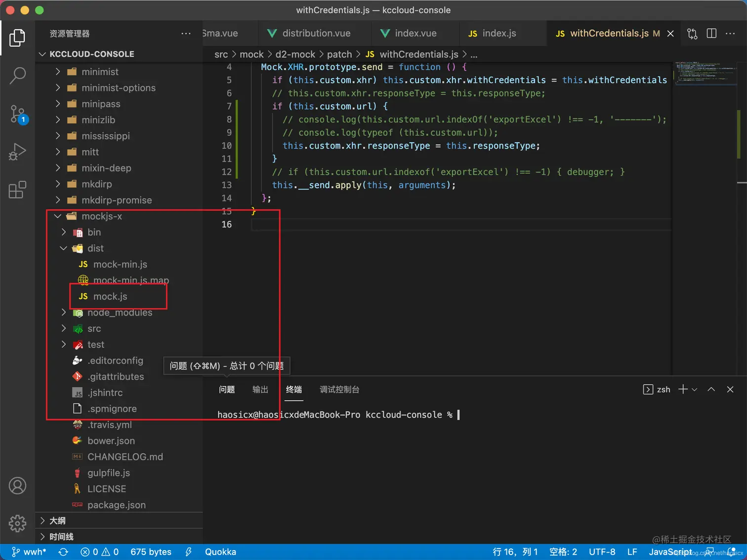Click into the terminal prompt line

pyautogui.click(x=338, y=415)
